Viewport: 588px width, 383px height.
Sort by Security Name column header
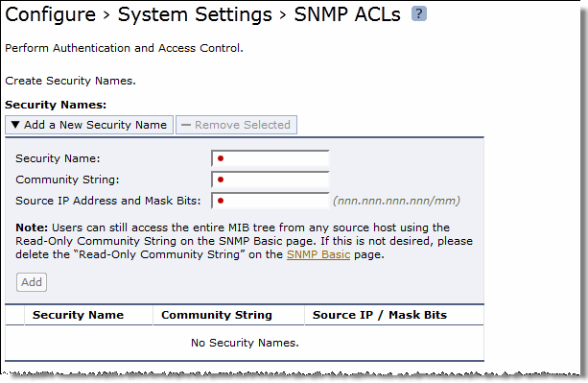tap(78, 315)
